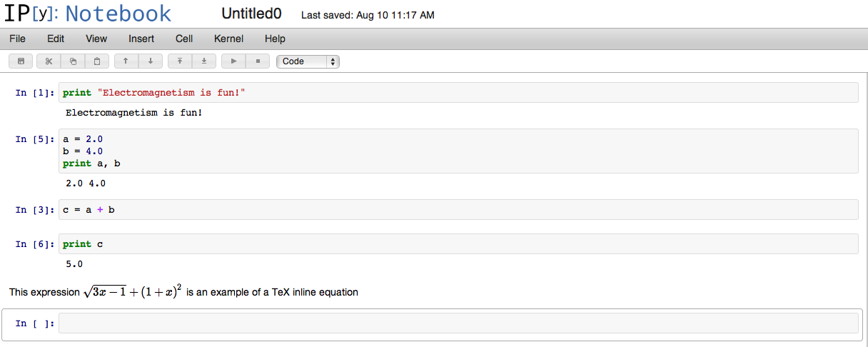This screenshot has width=868, height=347.
Task: Open the Cell menu
Action: pos(184,39)
